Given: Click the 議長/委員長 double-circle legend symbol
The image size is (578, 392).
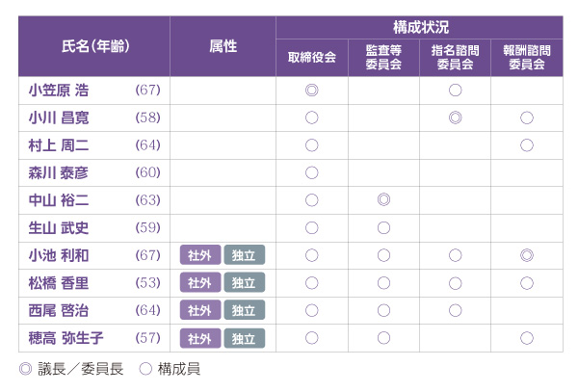Looking at the screenshot, I should coord(25,368).
